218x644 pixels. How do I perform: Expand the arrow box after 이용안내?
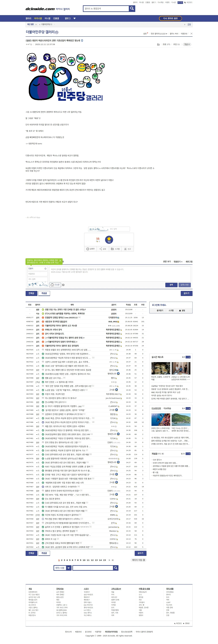191,34
